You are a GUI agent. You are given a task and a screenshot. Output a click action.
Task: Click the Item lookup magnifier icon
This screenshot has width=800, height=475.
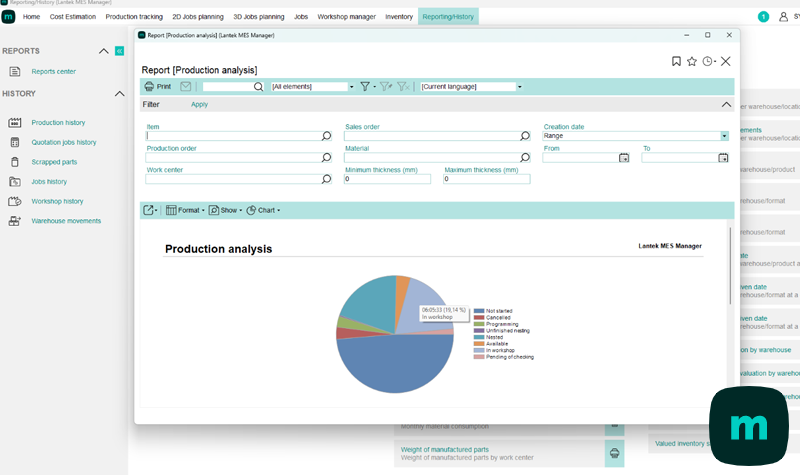click(327, 136)
